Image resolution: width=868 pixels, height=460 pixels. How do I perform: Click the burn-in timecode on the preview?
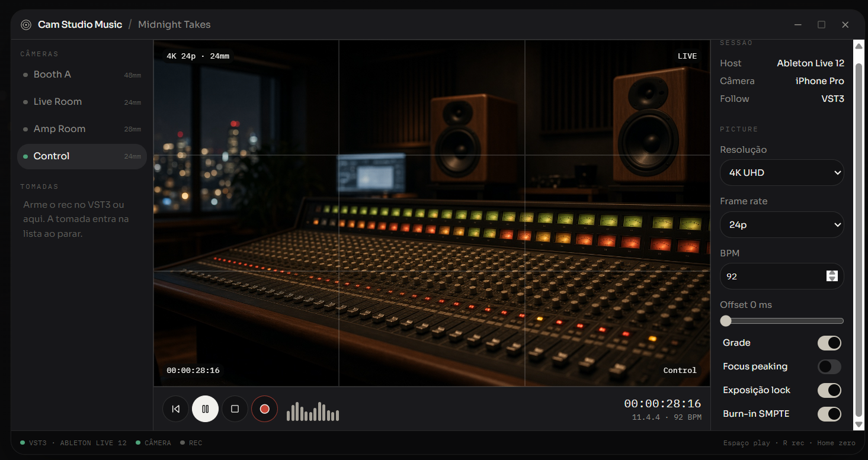pyautogui.click(x=193, y=371)
